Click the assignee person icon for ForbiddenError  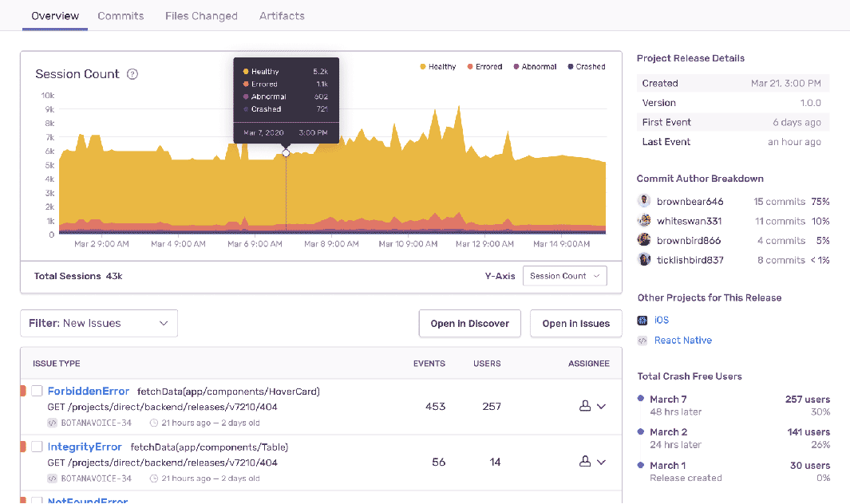click(584, 406)
